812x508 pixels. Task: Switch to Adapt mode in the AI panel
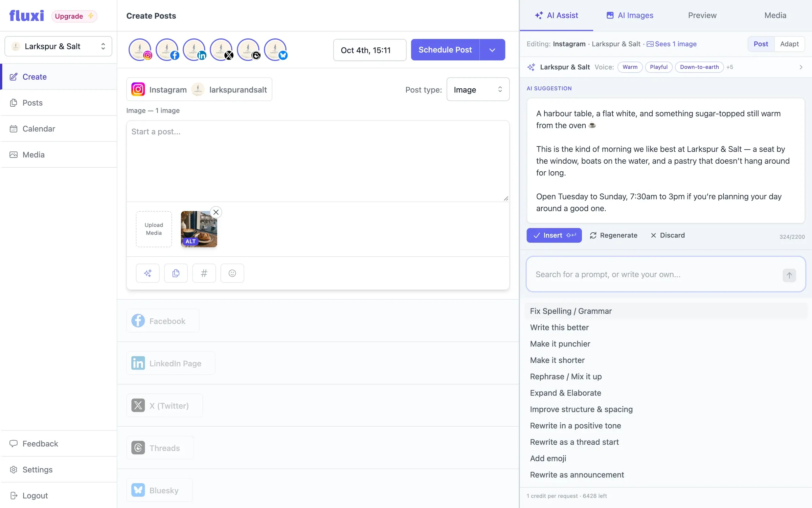coord(789,44)
